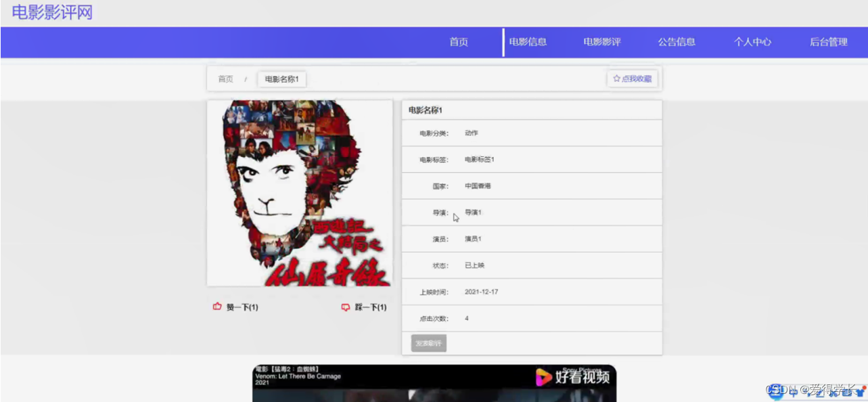The height and width of the screenshot is (402, 868).
Task: Click the 点我收藏 favorite label
Action: tap(637, 79)
